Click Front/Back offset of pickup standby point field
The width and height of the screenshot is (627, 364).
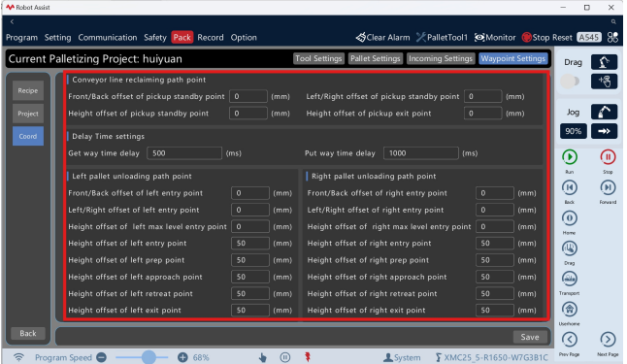click(248, 96)
